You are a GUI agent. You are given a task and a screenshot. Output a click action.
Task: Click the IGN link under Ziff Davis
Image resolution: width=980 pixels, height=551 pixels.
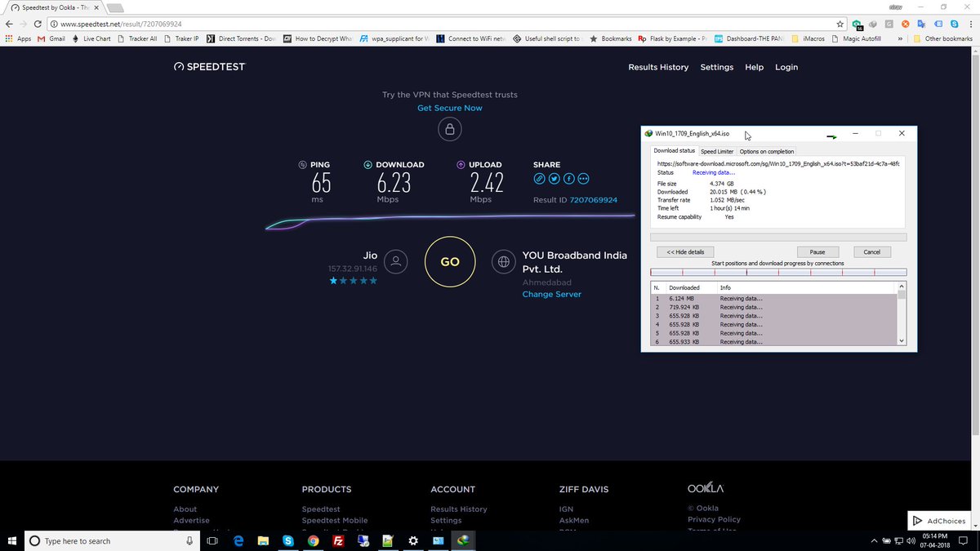(x=566, y=509)
